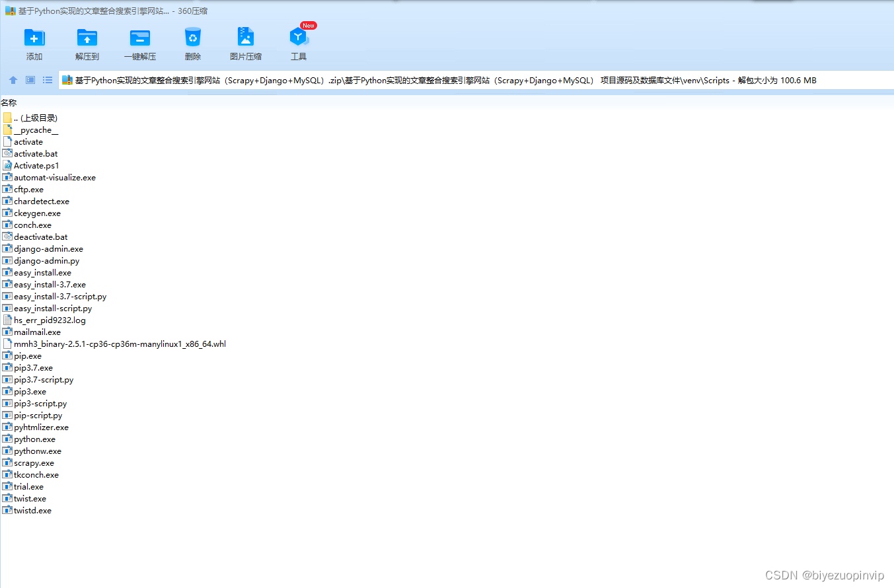Screen dimensions: 894x588
Task: Click the blank file icon beside the .whl file
Action: (7, 344)
